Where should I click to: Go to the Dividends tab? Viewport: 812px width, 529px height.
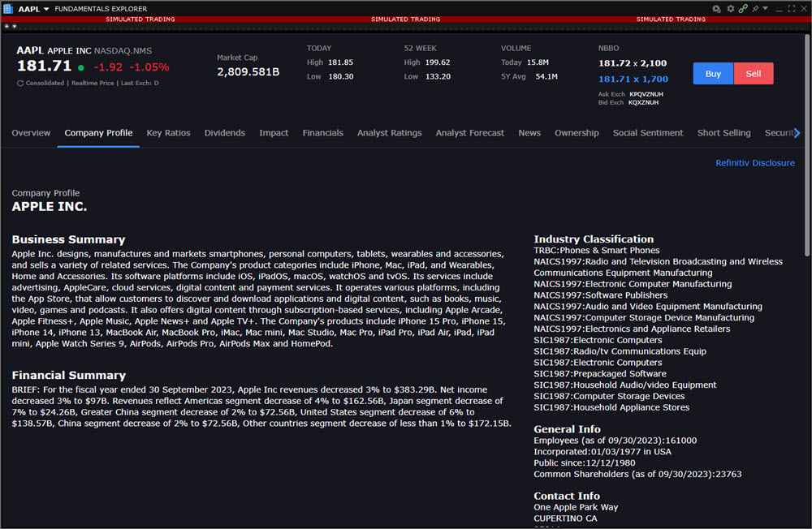point(225,133)
